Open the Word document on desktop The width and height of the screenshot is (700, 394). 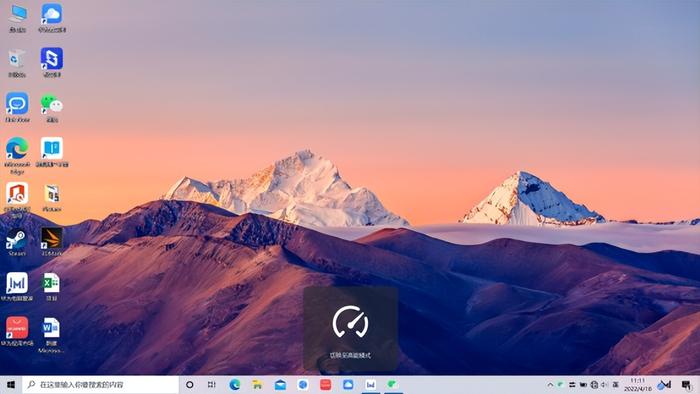click(x=51, y=335)
